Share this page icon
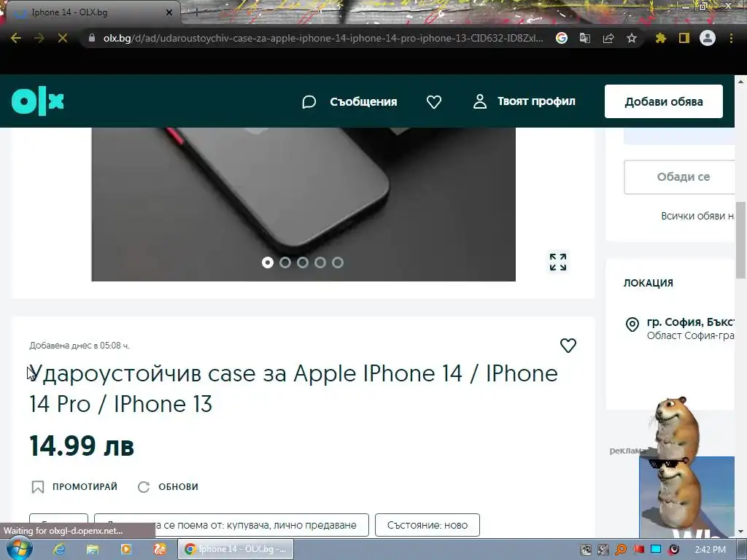Image resolution: width=747 pixels, height=560 pixels. (608, 38)
